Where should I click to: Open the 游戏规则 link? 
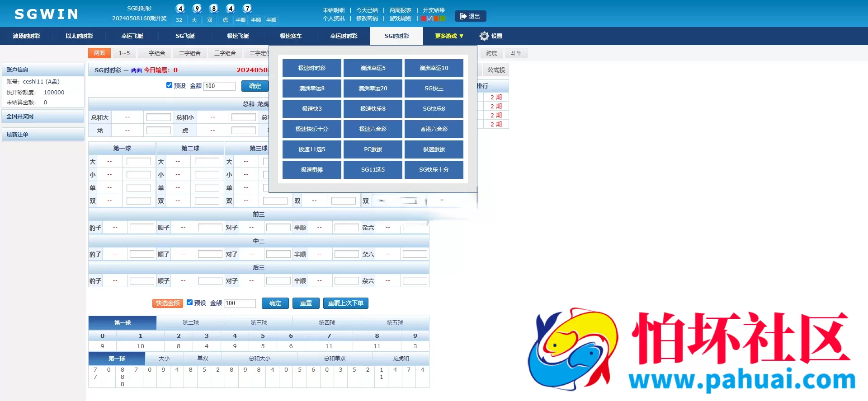pyautogui.click(x=401, y=19)
